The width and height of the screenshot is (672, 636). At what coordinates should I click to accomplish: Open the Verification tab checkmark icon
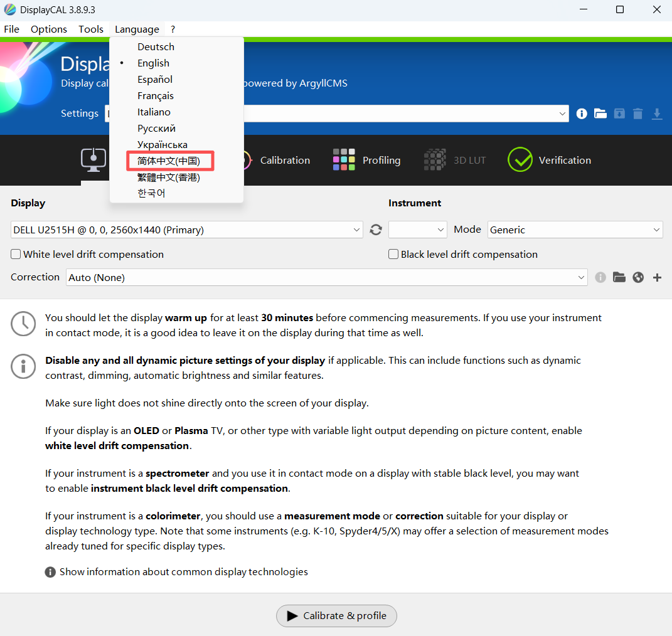click(x=520, y=160)
